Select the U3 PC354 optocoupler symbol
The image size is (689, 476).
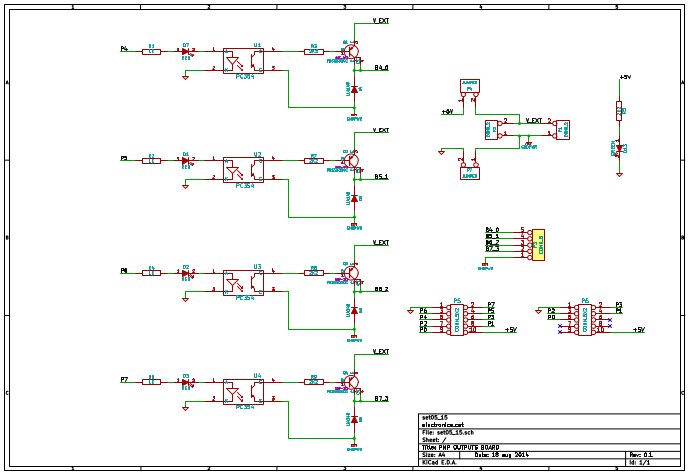[243, 282]
